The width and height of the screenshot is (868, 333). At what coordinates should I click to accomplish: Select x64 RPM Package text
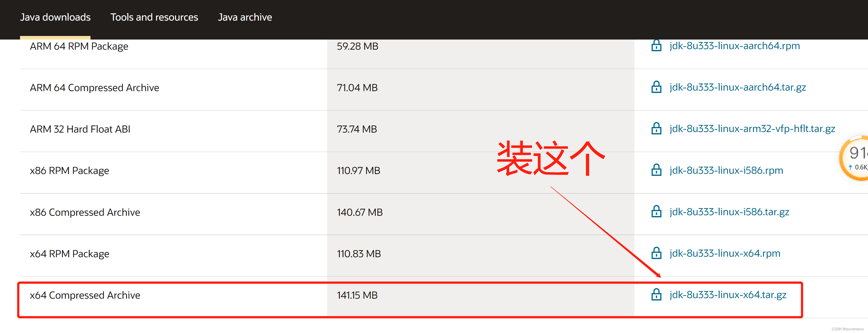coord(69,254)
